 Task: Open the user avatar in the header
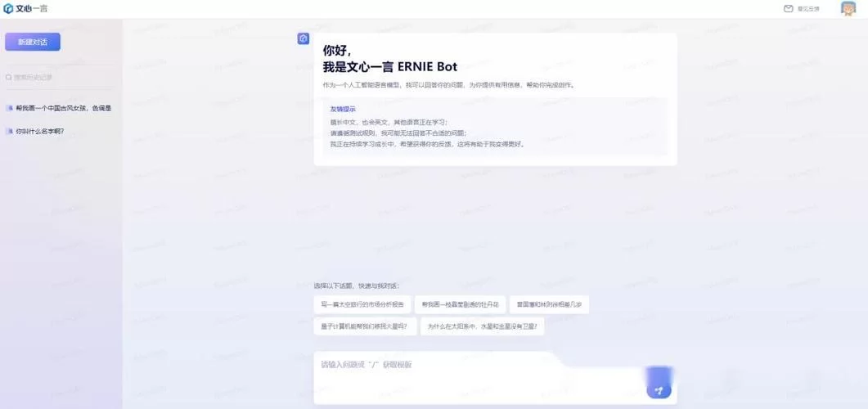848,9
